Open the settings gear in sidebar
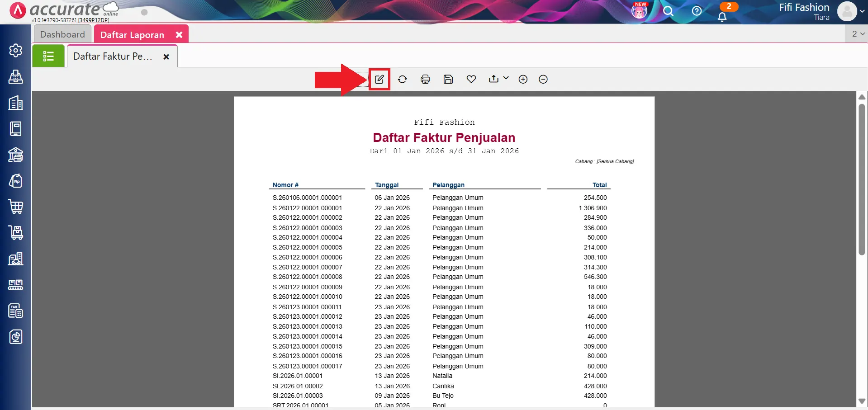The image size is (868, 410). 16,50
